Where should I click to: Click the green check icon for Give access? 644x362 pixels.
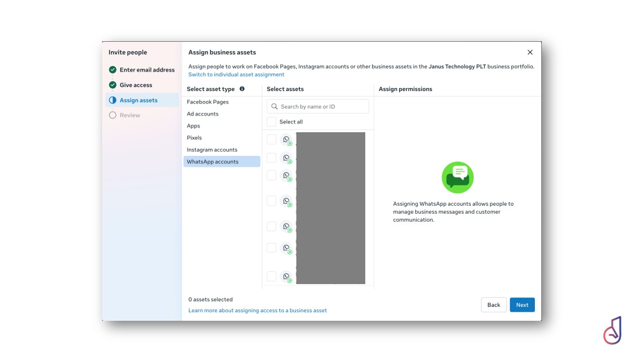point(113,85)
